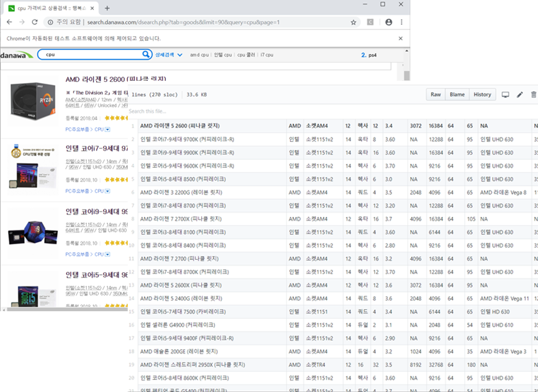Image resolution: width=538 pixels, height=392 pixels.
Task: Open the AMD 라이젠 5 2600 product title
Action: pyautogui.click(x=116, y=79)
